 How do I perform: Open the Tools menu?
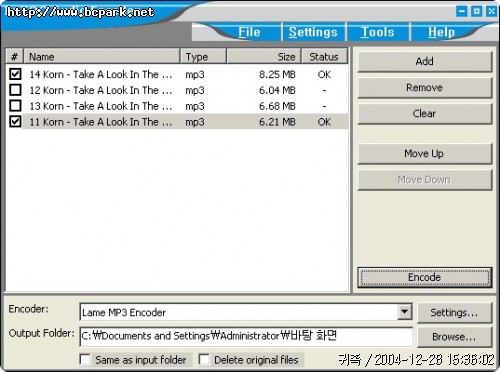(x=377, y=32)
